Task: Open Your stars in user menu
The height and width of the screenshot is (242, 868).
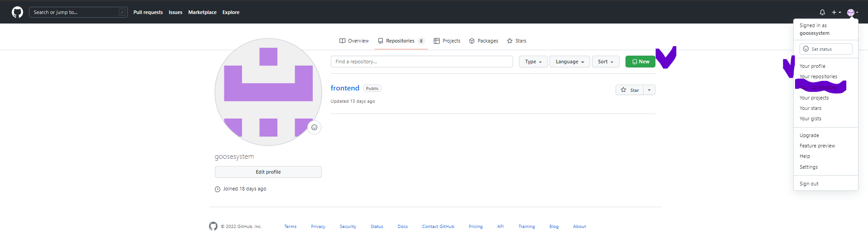Action: (810, 108)
